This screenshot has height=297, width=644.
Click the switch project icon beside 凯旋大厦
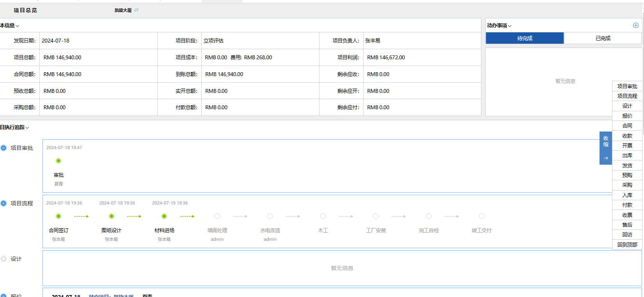pos(137,10)
